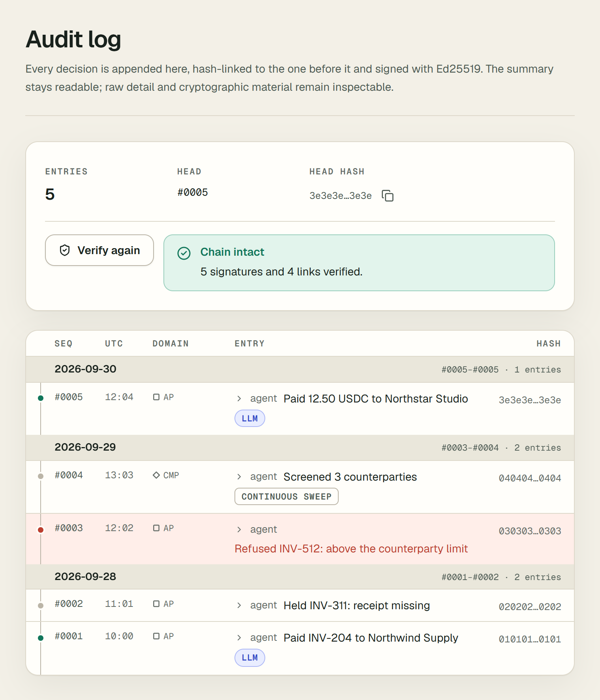Viewport: 600px width, 700px height.
Task: Click the green timeline dot for entry #0005
Action: pyautogui.click(x=41, y=398)
